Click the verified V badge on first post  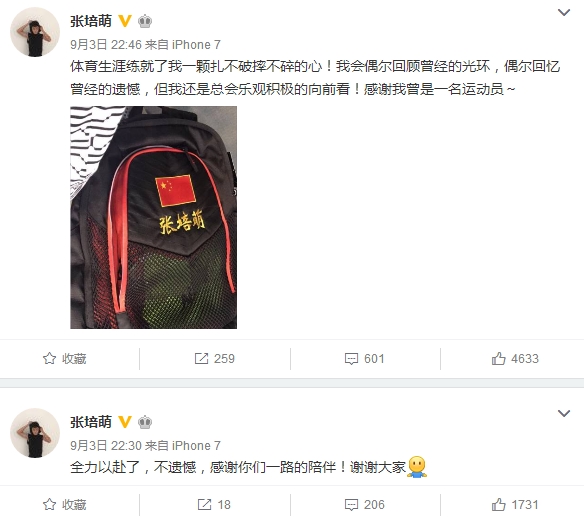click(125, 21)
